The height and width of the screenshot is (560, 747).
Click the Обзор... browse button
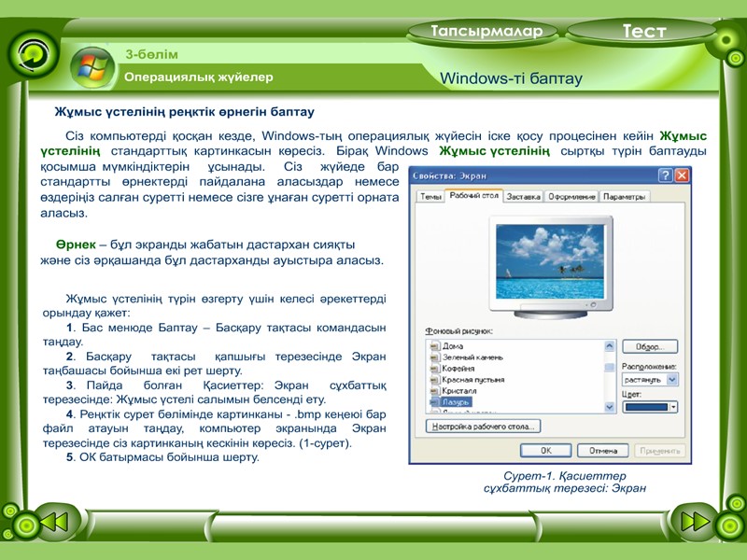coord(650,346)
